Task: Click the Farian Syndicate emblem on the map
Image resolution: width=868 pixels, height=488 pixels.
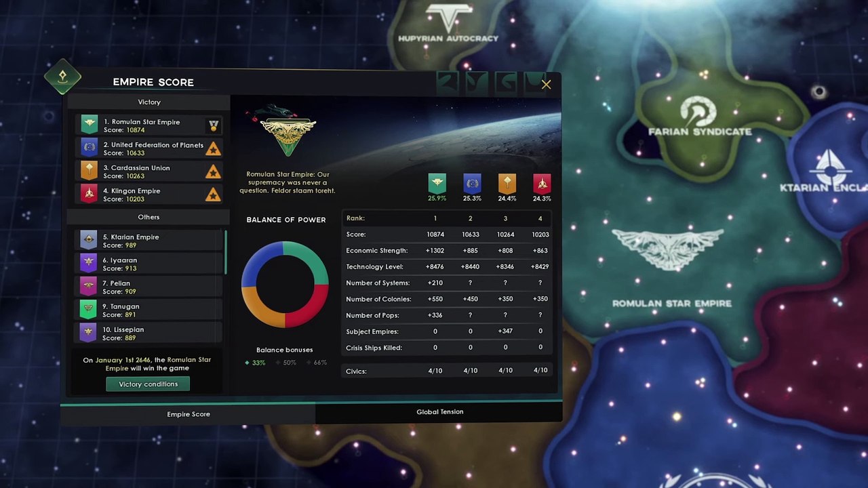Action: point(698,110)
